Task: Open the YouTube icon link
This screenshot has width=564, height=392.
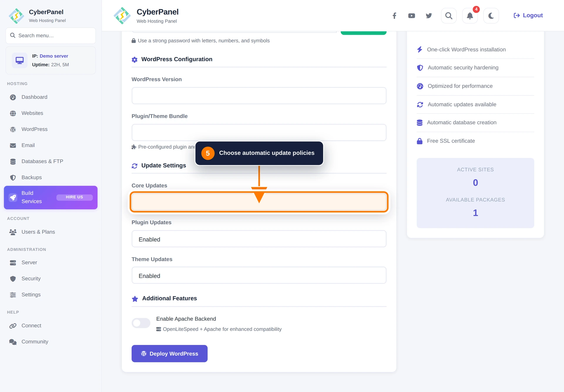Action: click(412, 16)
